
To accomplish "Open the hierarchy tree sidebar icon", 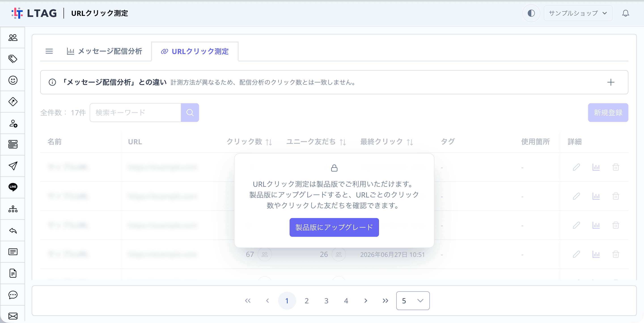I will click(x=13, y=209).
